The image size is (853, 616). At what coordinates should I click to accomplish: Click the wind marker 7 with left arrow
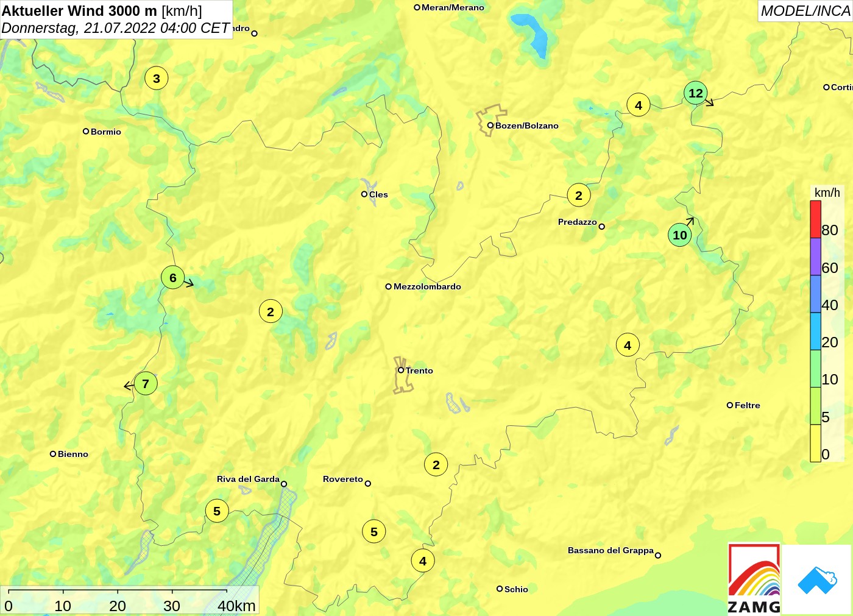pyautogui.click(x=146, y=384)
